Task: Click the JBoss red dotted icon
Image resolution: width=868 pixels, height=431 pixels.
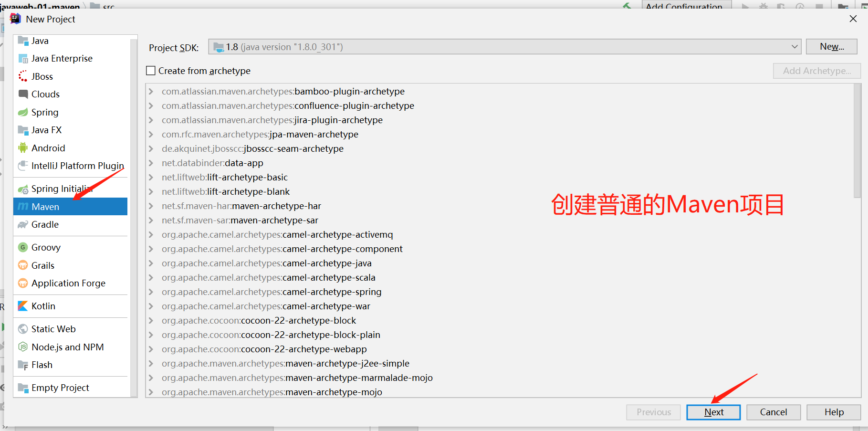Action: (x=23, y=76)
